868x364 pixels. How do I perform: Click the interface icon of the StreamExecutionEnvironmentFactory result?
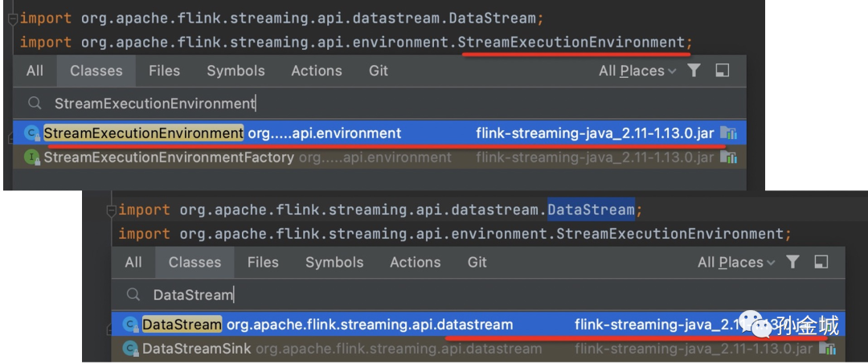click(x=32, y=157)
